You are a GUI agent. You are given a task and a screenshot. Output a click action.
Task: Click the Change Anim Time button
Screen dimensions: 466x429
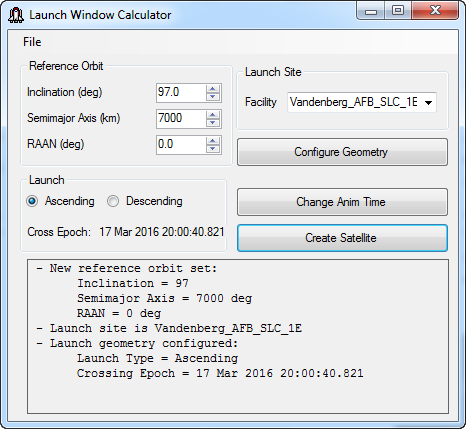(x=342, y=202)
